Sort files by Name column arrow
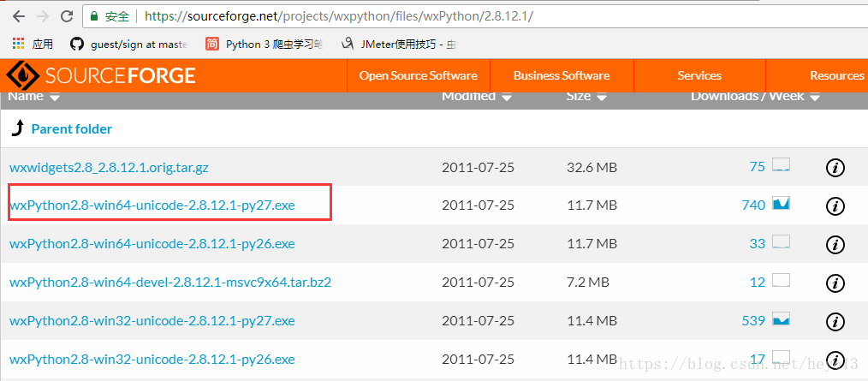The image size is (868, 381). pos(54,98)
